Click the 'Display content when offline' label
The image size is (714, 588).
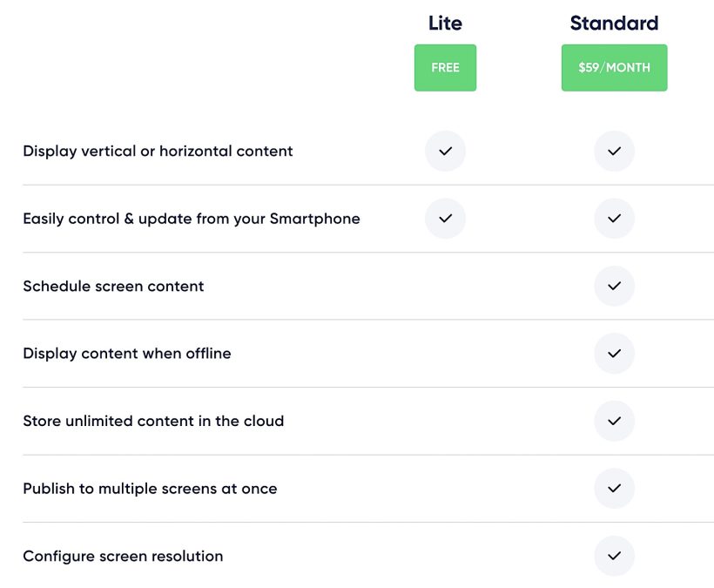[126, 354]
